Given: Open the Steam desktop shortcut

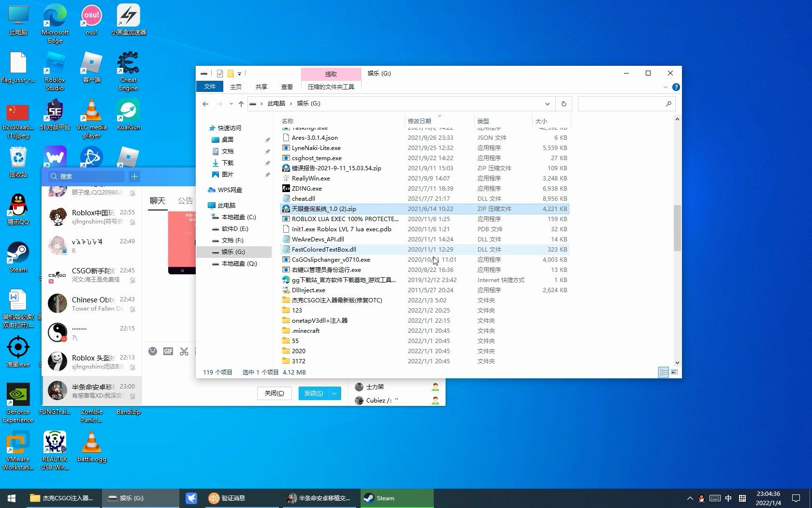Looking at the screenshot, I should 18,257.
